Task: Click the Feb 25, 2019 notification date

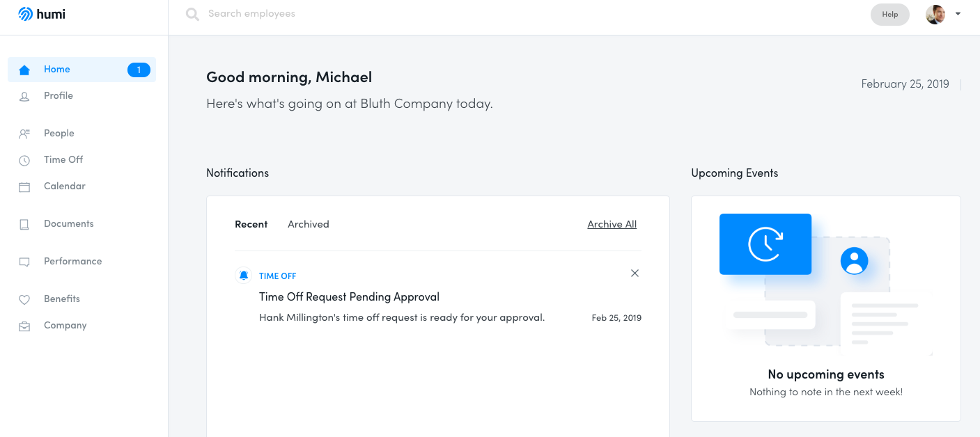Action: (616, 318)
